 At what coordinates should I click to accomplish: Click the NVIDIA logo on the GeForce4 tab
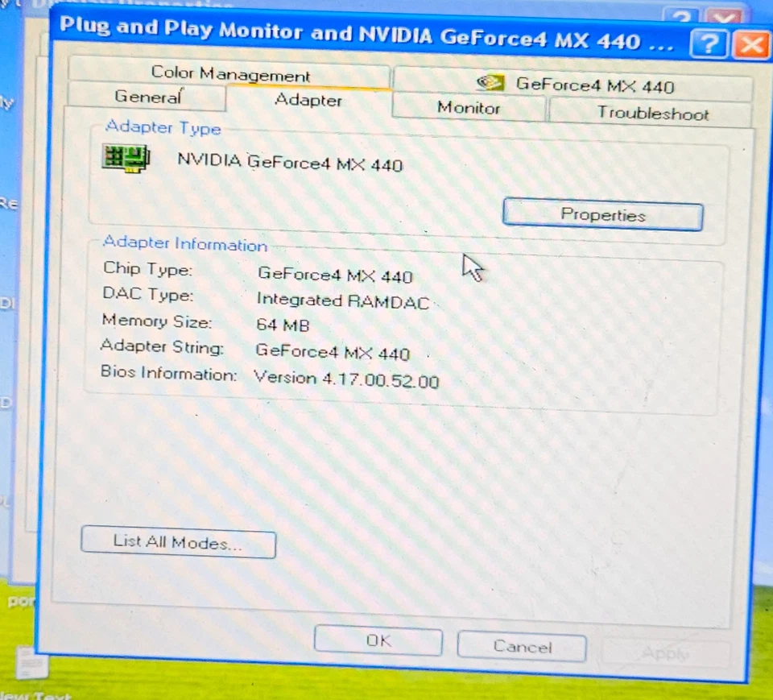click(x=490, y=81)
